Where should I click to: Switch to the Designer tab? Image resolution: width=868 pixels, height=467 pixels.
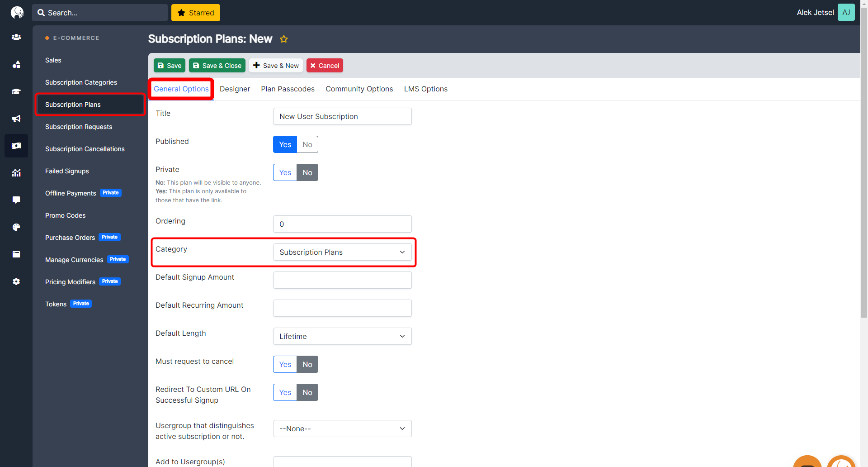(x=235, y=89)
